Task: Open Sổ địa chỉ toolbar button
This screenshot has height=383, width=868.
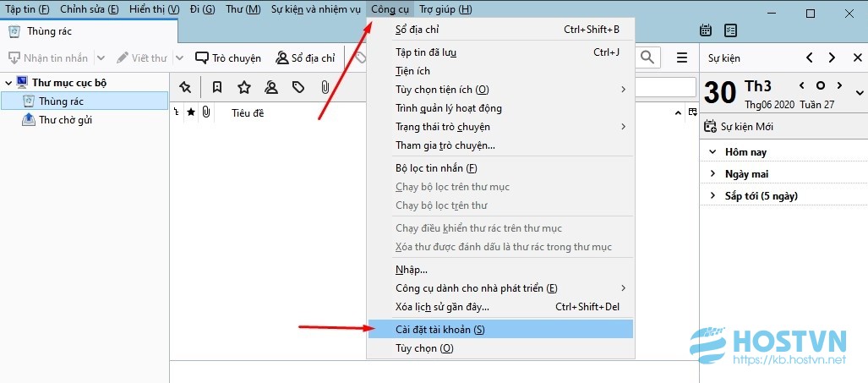Action: 306,57
